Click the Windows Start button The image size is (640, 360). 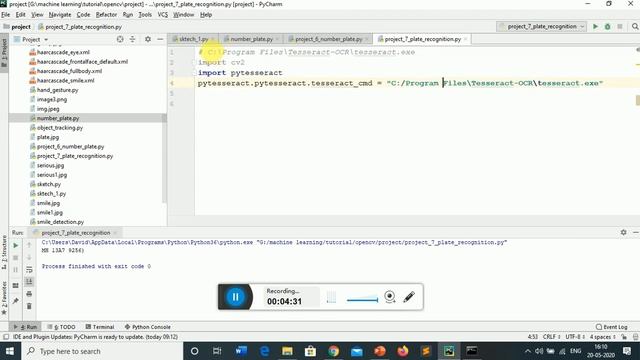(x=10, y=351)
